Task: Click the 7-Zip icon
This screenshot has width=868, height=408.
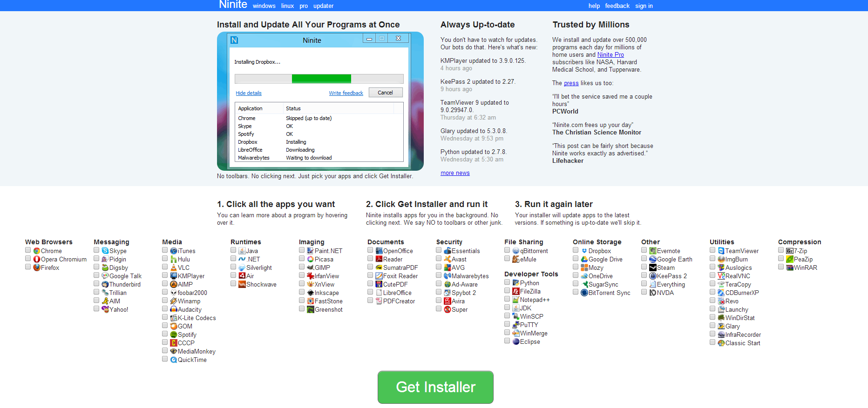Action: click(790, 251)
